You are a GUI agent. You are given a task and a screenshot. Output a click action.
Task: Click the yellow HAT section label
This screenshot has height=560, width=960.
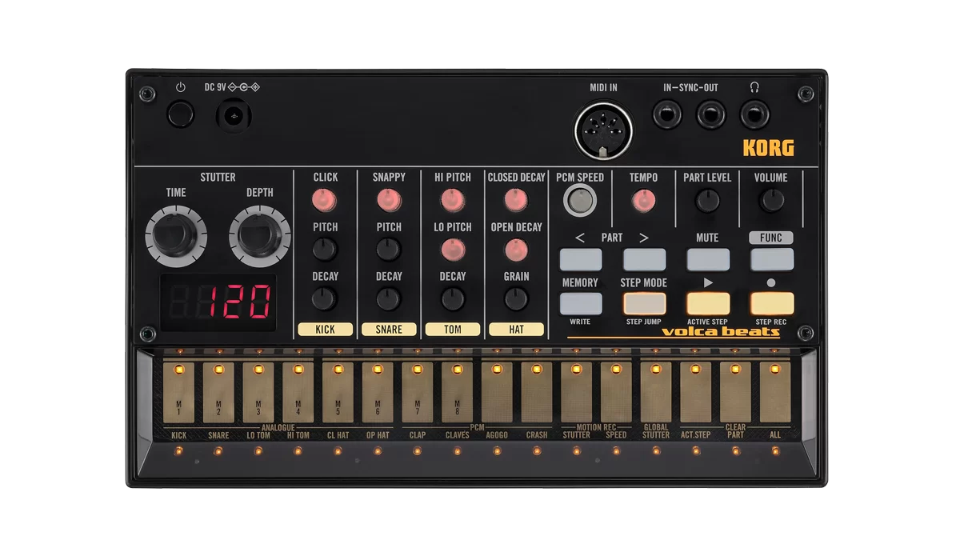[516, 330]
